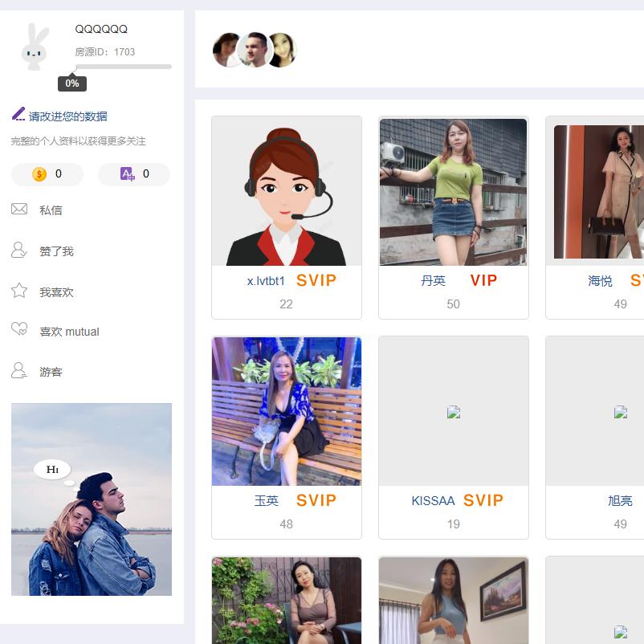Click age 49 under 旭亮

pos(620,524)
